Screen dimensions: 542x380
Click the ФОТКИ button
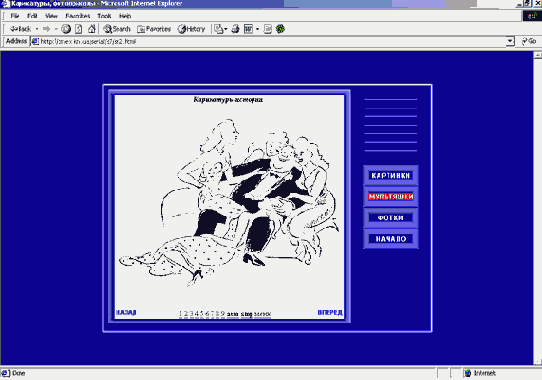point(391,217)
